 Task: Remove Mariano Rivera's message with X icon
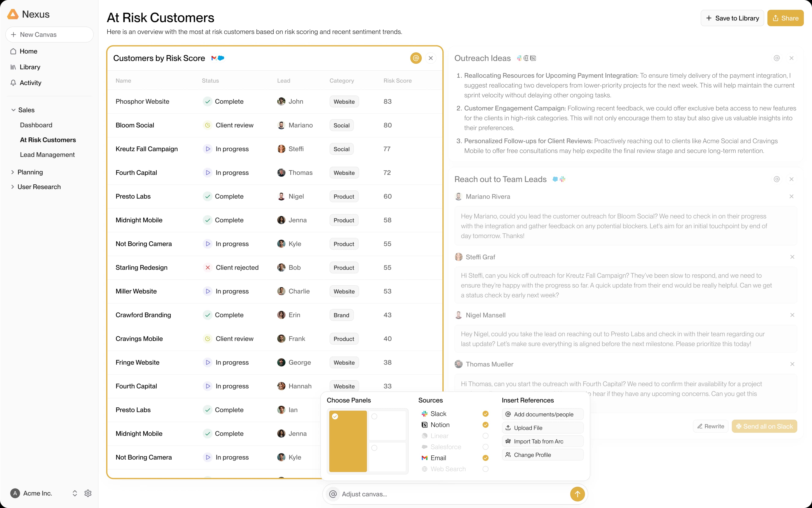click(x=791, y=197)
